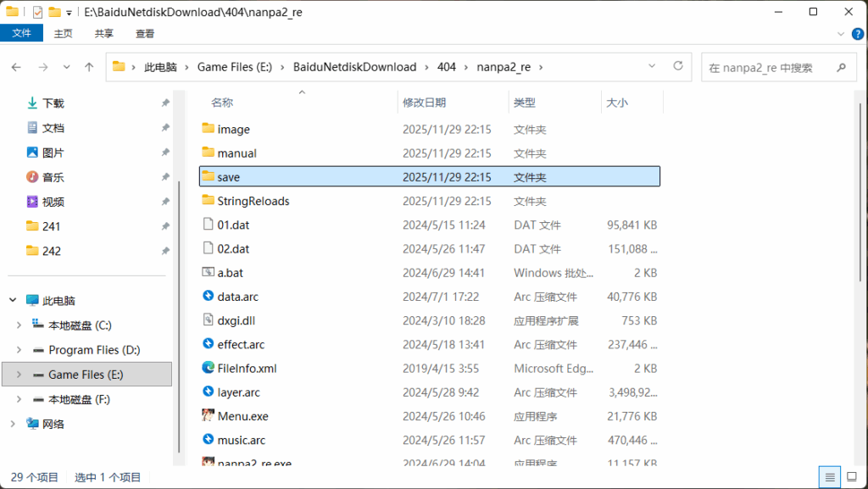The width and height of the screenshot is (868, 489).
Task: Click the nanpa2_re breadcrumb segment
Action: [504, 67]
